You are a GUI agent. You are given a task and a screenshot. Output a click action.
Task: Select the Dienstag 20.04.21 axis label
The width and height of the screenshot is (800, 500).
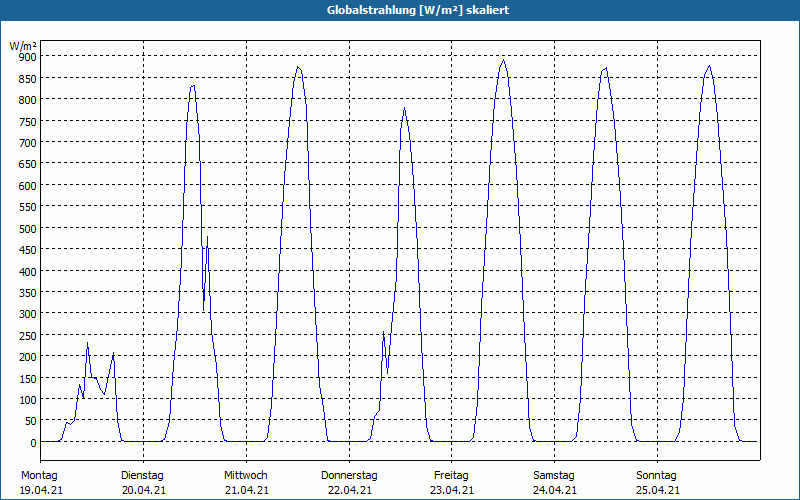143,483
